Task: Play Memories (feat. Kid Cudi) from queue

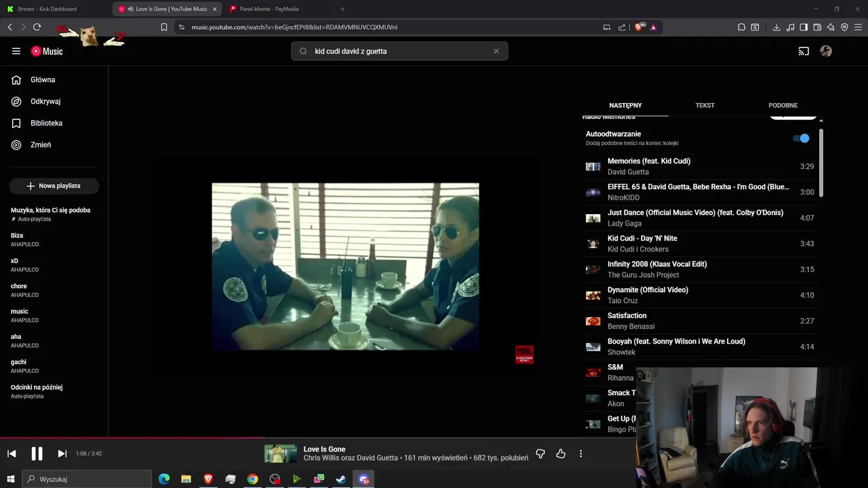Action: click(700, 167)
